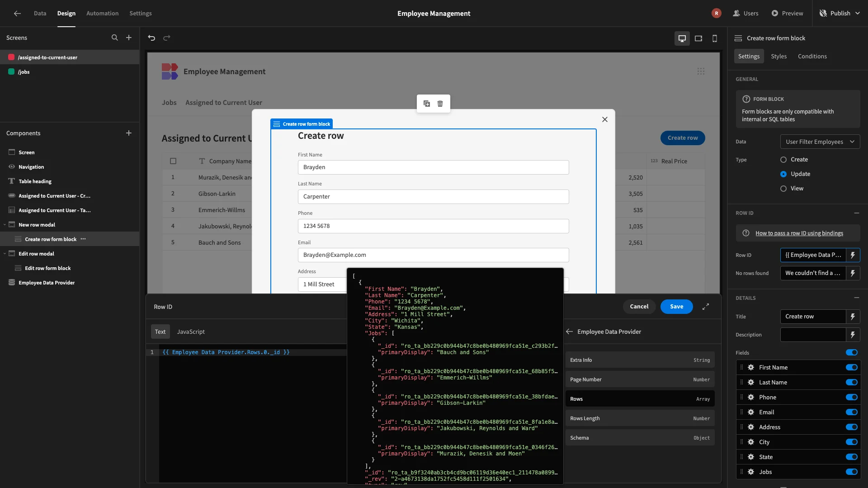Duplicate the selected form block
The height and width of the screenshot is (488, 868).
427,104
